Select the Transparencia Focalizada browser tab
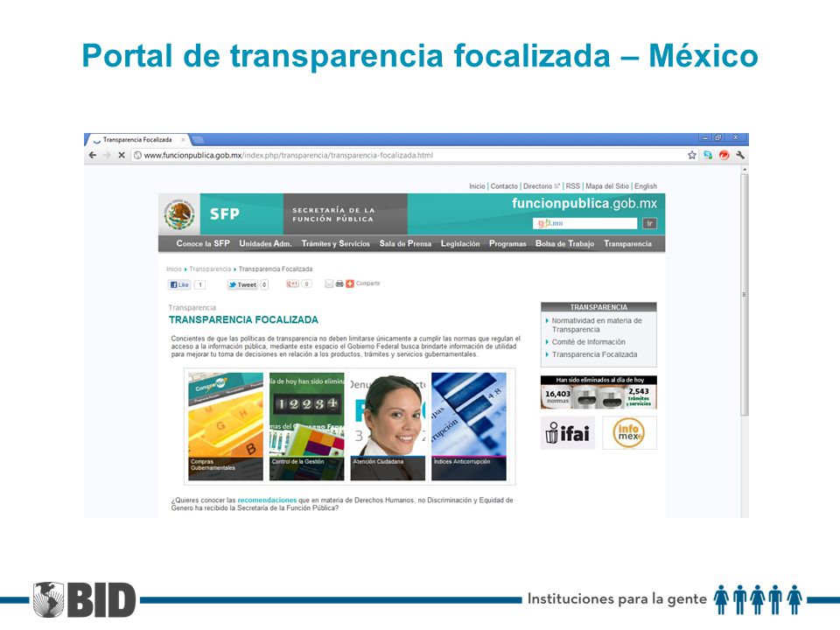 137,140
